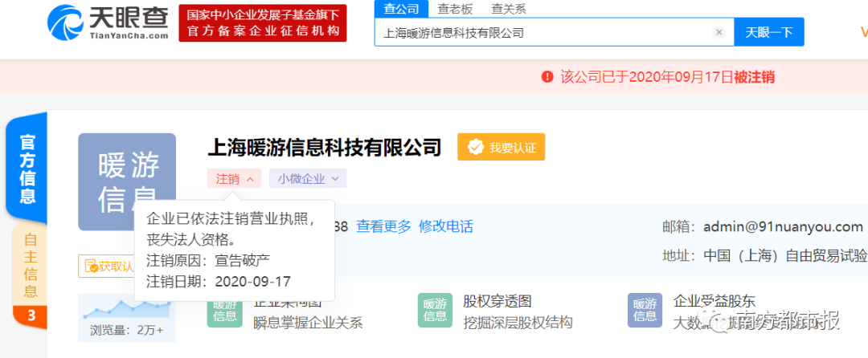
Task: Click tooltip text 注销原因：宣告破产
Action: click(x=208, y=259)
